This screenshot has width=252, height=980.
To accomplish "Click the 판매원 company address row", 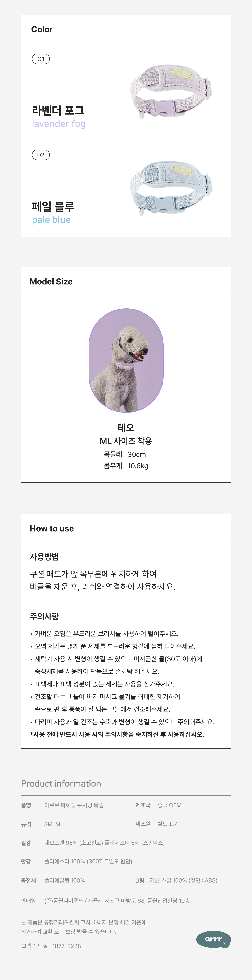I will coord(117,900).
